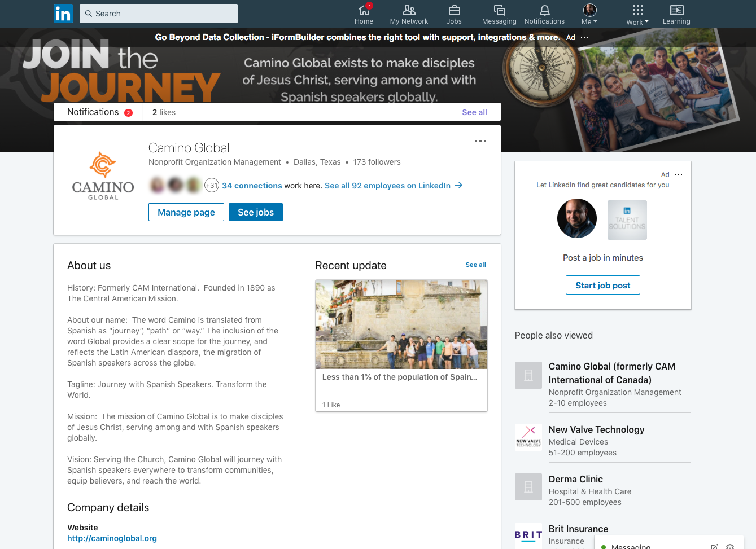Open the Jobs briefcase icon
Viewport: 756px width, 549px height.
pyautogui.click(x=454, y=10)
